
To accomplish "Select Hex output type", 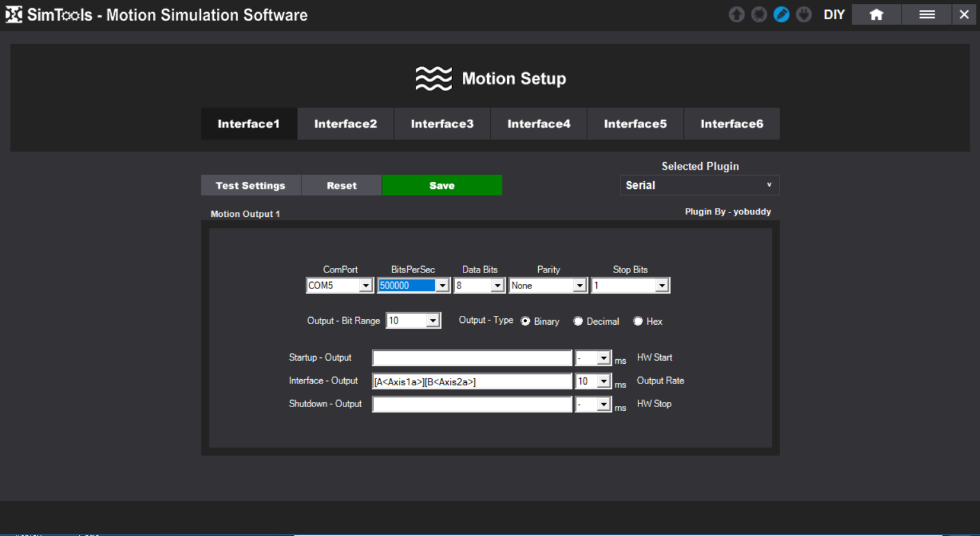I will 638,322.
